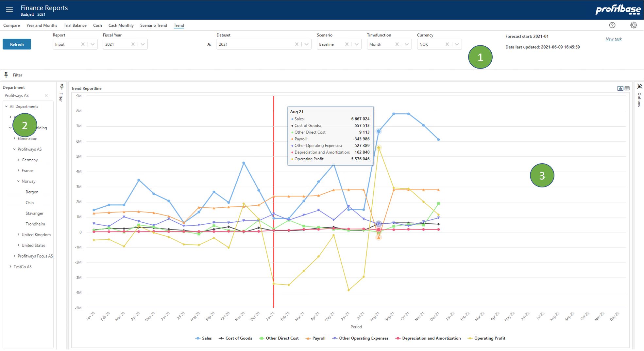Click the pin icon beside top Filter bar
The width and height of the screenshot is (644, 351).
(x=6, y=75)
